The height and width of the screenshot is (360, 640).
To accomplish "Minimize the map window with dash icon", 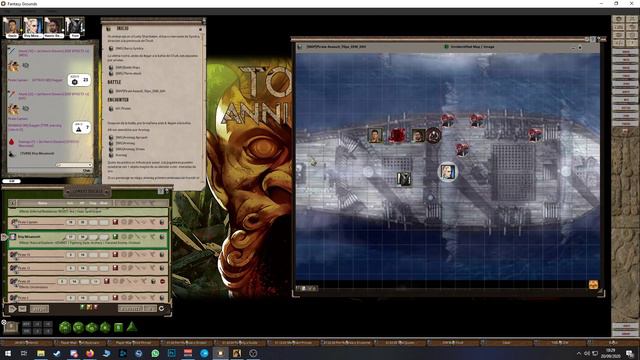I will tap(573, 48).
